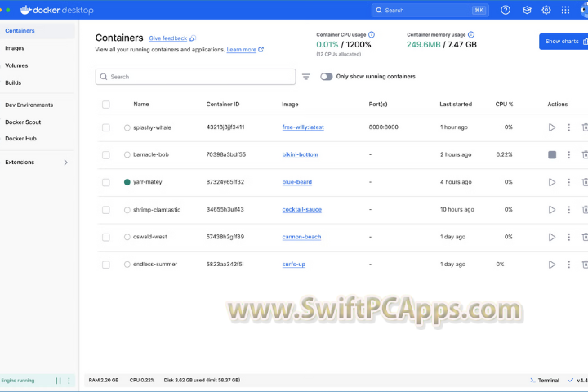Start the oswald-west container
588x392 pixels.
(x=551, y=237)
